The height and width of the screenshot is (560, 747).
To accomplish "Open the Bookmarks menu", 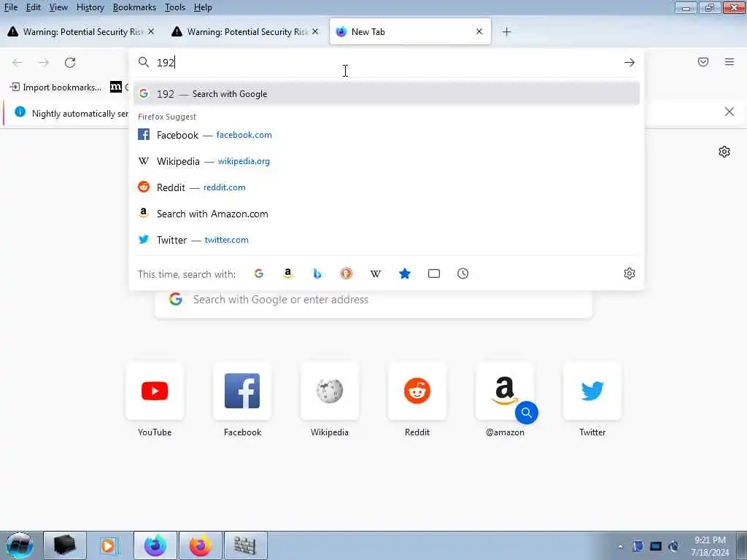I will [134, 7].
